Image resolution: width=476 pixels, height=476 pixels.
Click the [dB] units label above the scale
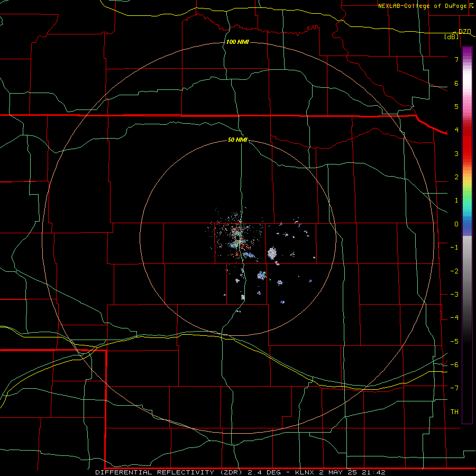coord(452,36)
